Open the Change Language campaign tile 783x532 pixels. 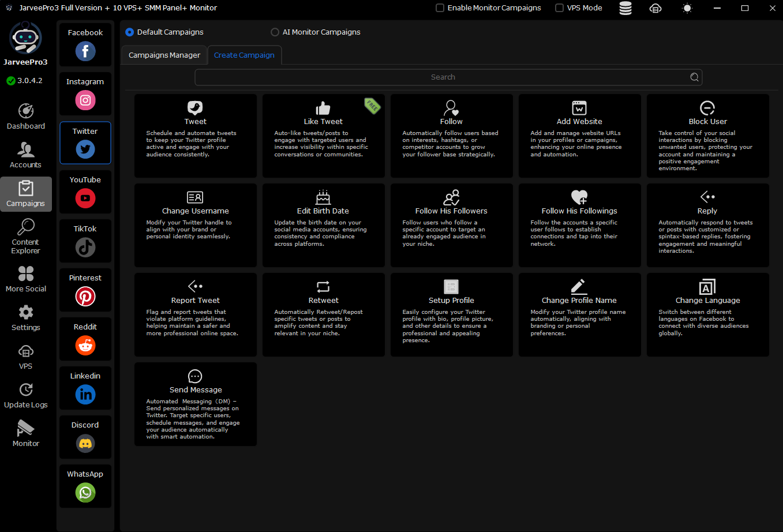tap(707, 314)
